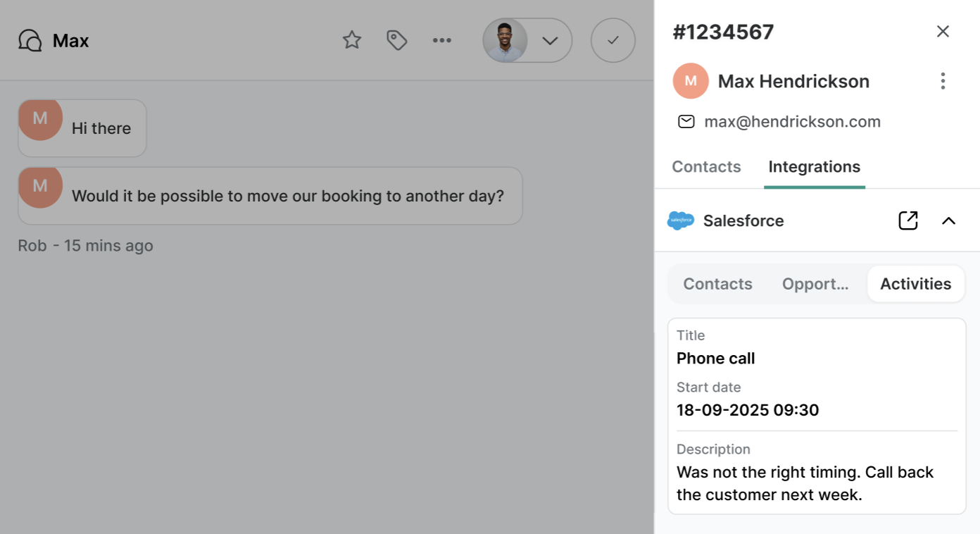This screenshot has height=534, width=980.
Task: Click the assigned agent avatar photo
Action: point(505,40)
